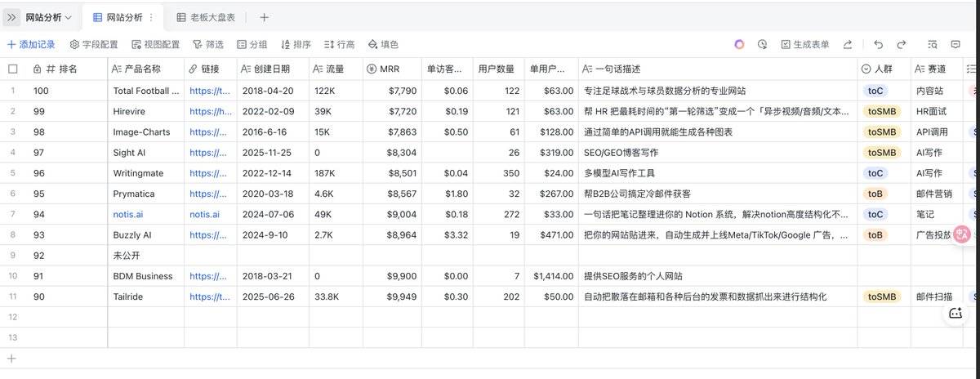This screenshot has height=379, width=980.
Task: Click the lock icon in 排名 column header
Action: (37, 69)
